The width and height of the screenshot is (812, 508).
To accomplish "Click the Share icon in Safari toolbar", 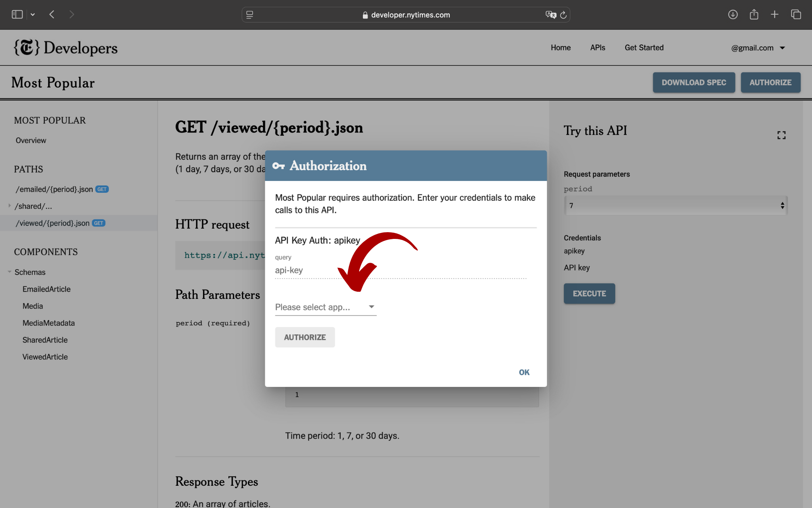I will (x=754, y=15).
